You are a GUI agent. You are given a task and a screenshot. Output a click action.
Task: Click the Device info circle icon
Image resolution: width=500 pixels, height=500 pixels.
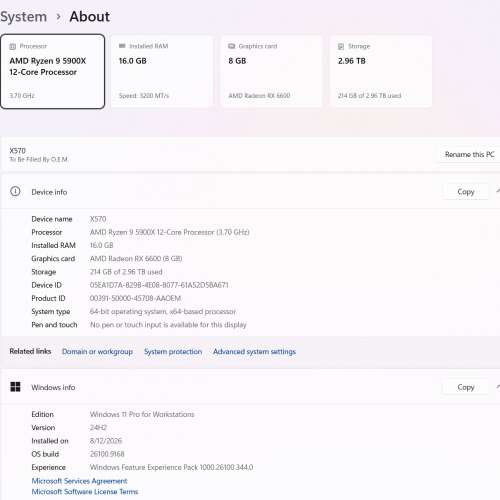[x=15, y=191]
